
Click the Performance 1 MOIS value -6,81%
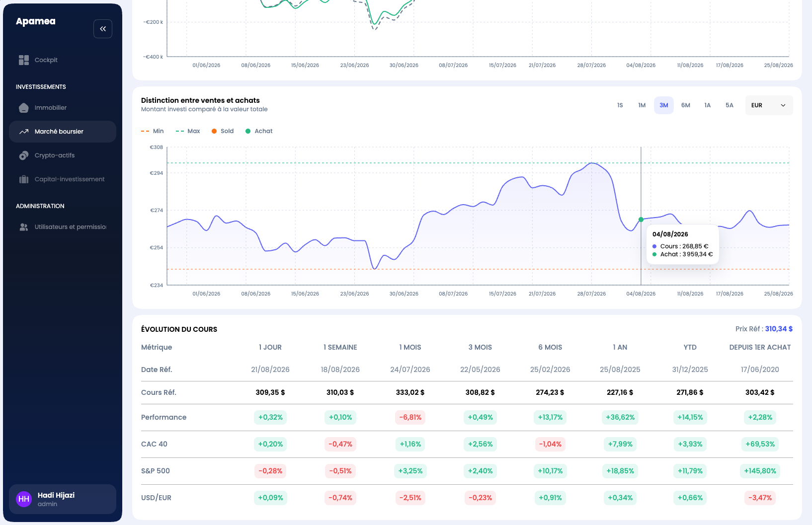click(410, 417)
